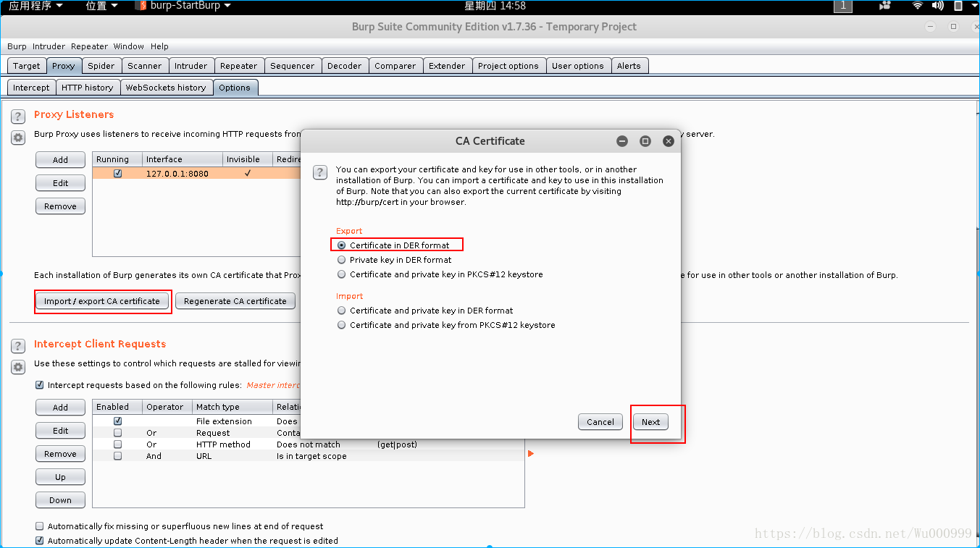
Task: Open the Burp menu
Action: [17, 46]
